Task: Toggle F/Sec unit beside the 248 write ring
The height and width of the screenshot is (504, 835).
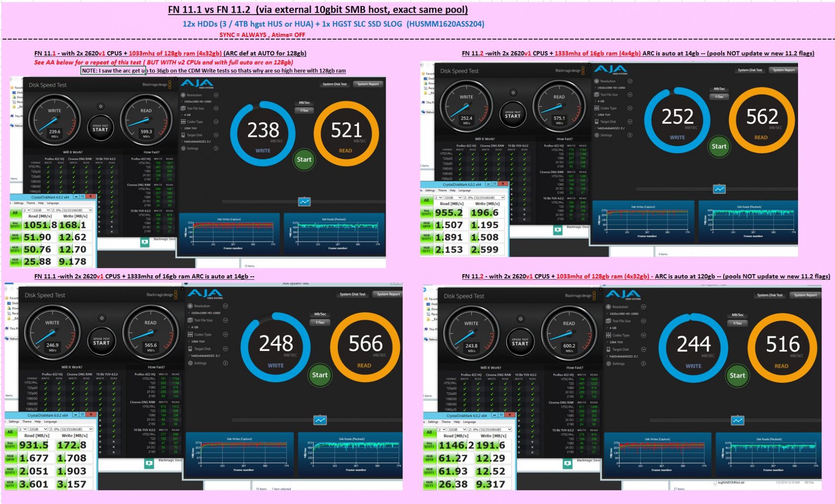Action: point(320,322)
